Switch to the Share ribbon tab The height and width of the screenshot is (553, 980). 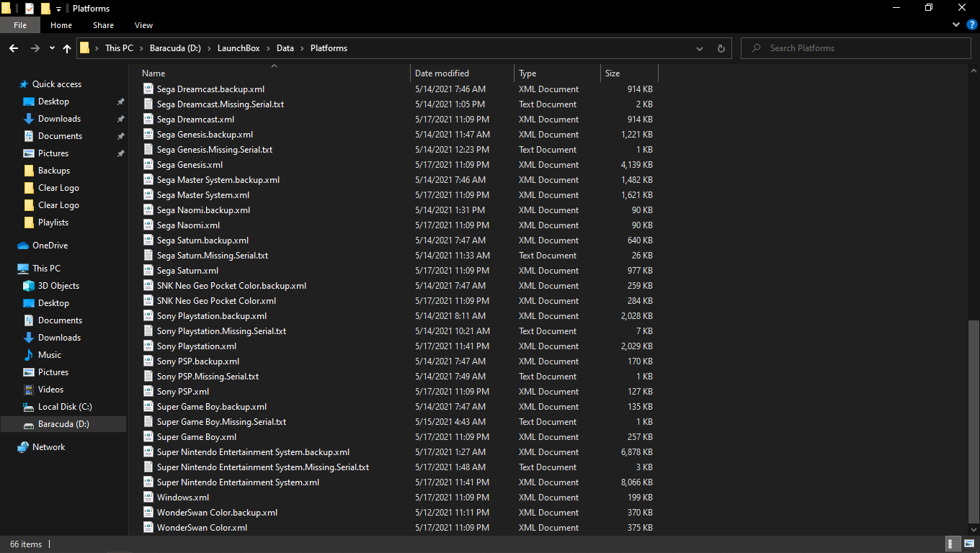pyautogui.click(x=103, y=25)
